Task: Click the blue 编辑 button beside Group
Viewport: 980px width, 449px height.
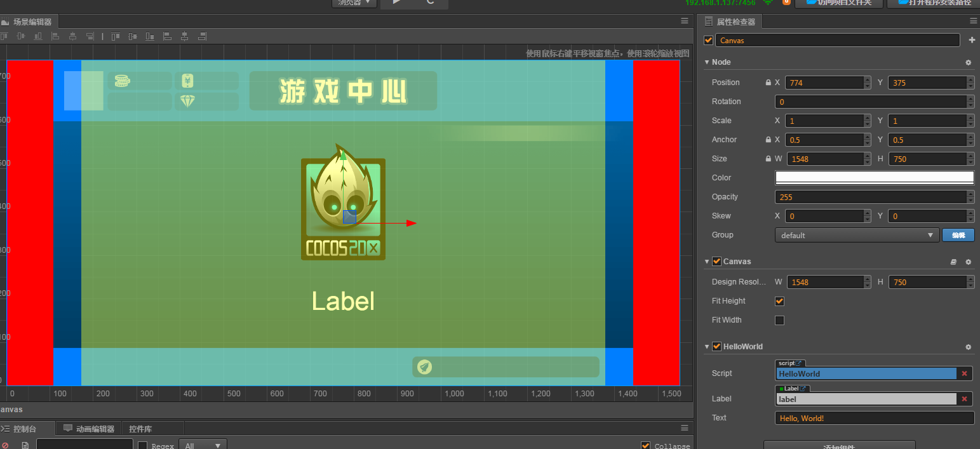Action: [958, 235]
